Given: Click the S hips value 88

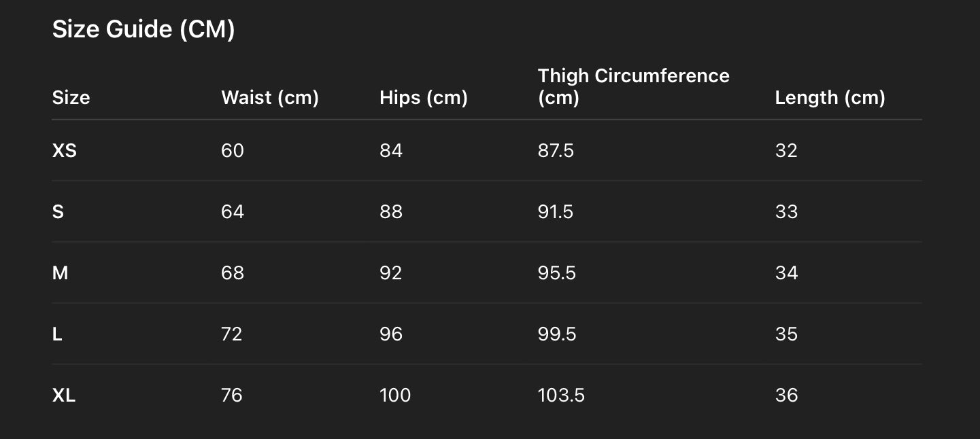Looking at the screenshot, I should pyautogui.click(x=390, y=211).
